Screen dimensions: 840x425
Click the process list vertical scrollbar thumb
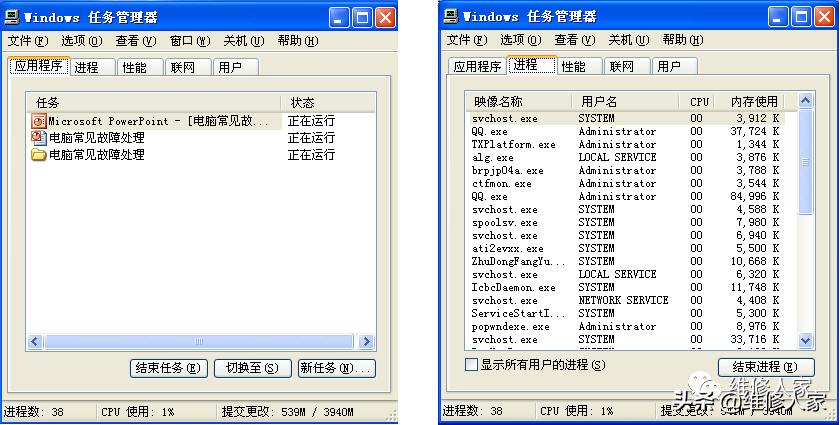(806, 162)
